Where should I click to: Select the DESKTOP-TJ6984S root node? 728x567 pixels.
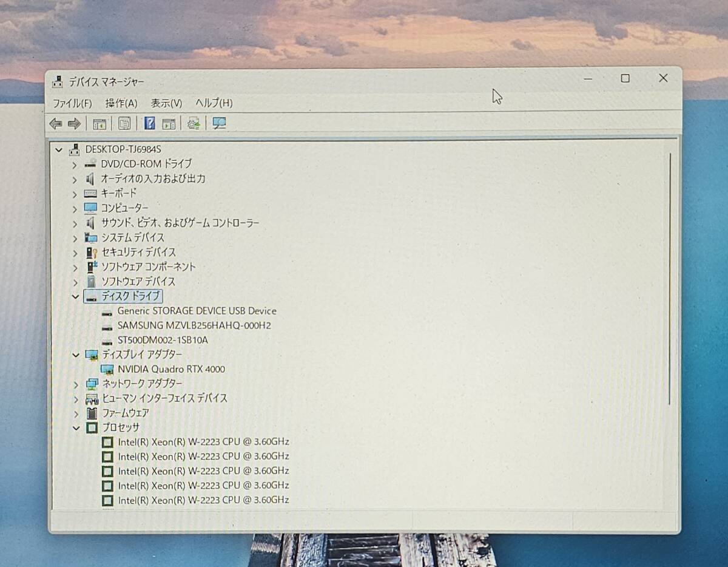[123, 149]
